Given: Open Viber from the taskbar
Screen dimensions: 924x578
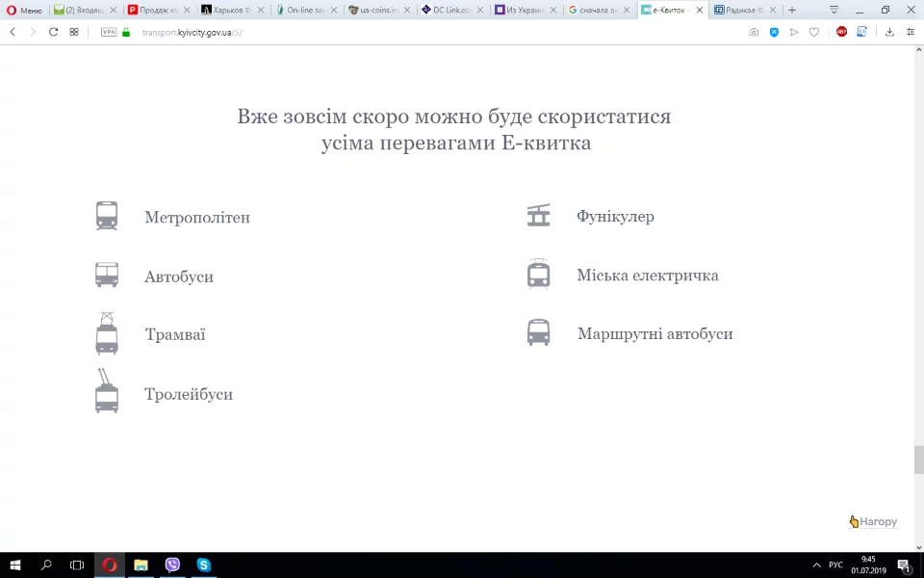Looking at the screenshot, I should 172,565.
